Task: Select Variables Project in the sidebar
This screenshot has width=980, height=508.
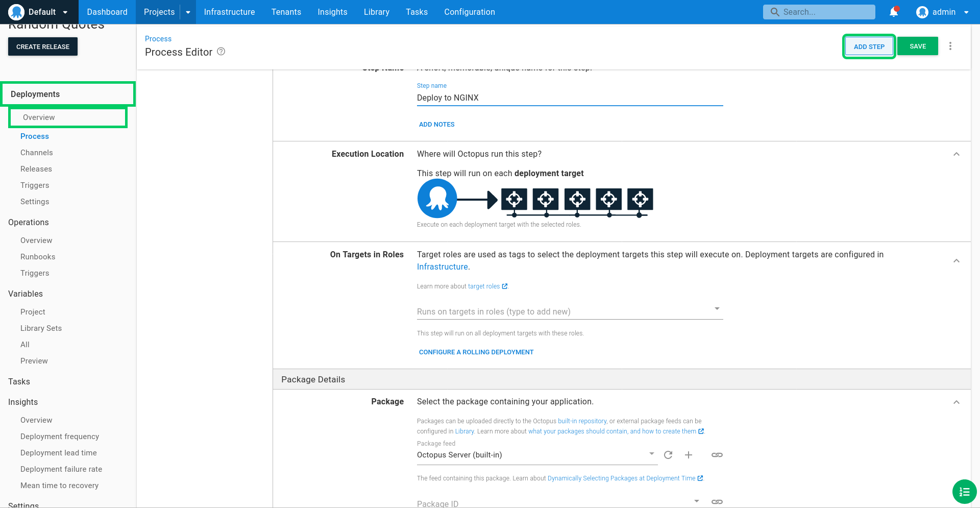Action: click(33, 312)
